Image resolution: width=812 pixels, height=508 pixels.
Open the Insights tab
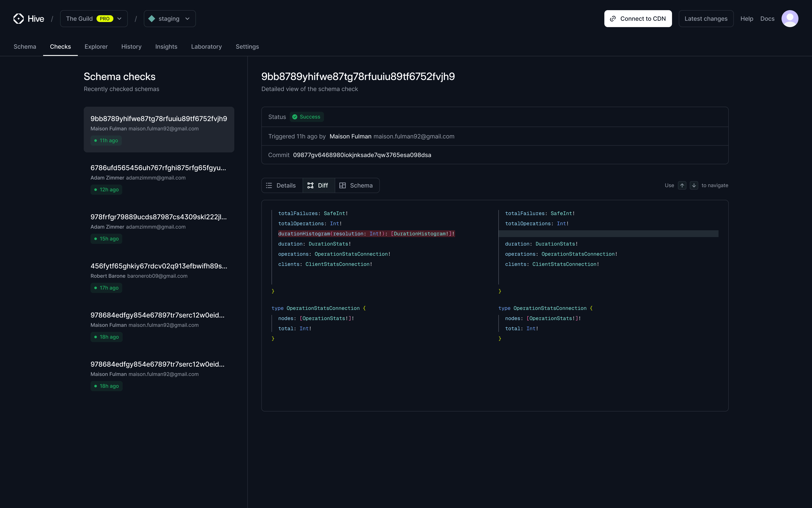click(x=166, y=47)
